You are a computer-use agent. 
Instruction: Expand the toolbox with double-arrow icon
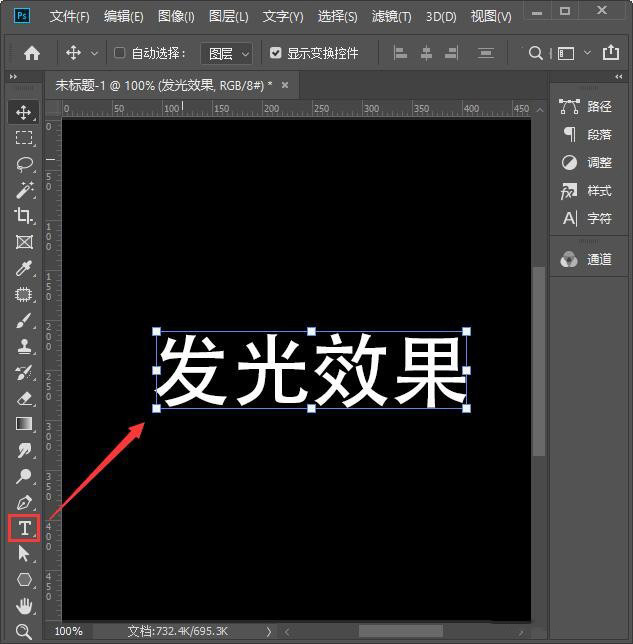14,76
